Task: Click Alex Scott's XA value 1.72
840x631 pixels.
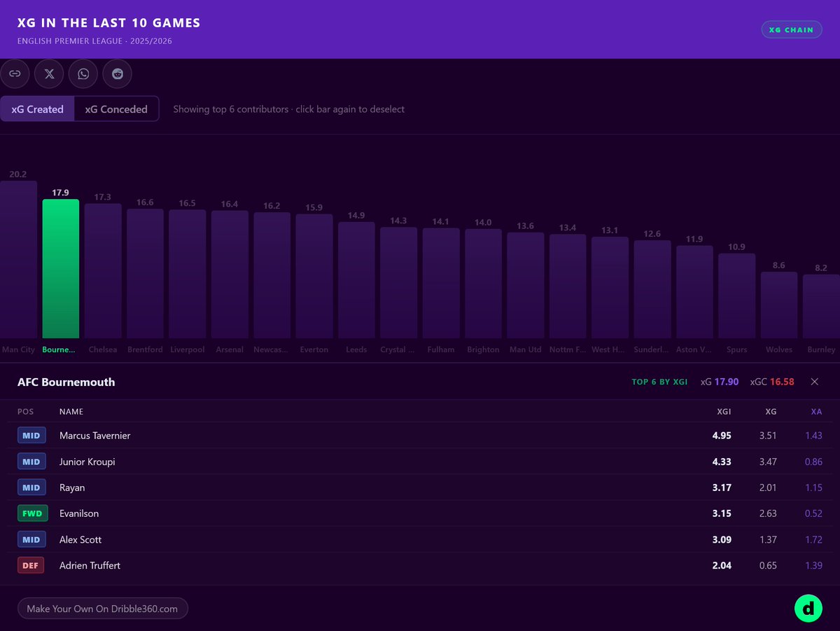Action: point(813,539)
